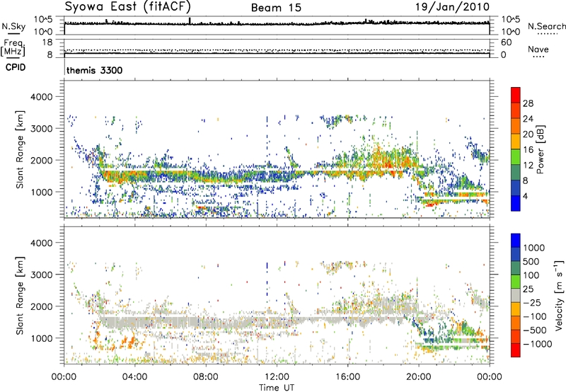566x392 pixels.
Task: Click the 'N.Search' legend label
Action: coord(546,26)
